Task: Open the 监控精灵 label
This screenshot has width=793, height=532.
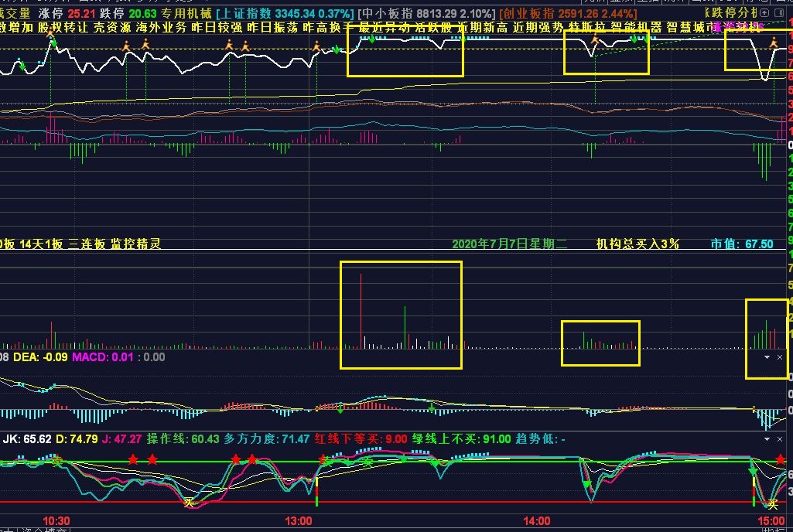Action: [x=135, y=244]
